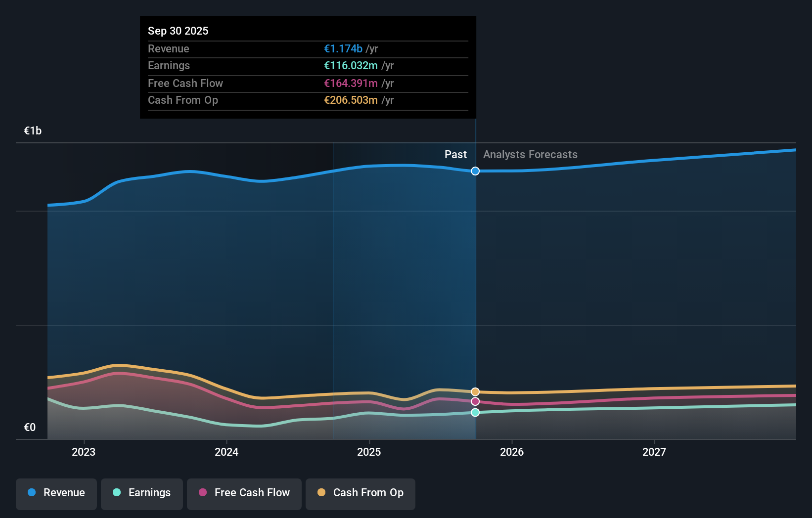Switch to the Past section of the chart
The width and height of the screenshot is (812, 518).
(455, 154)
